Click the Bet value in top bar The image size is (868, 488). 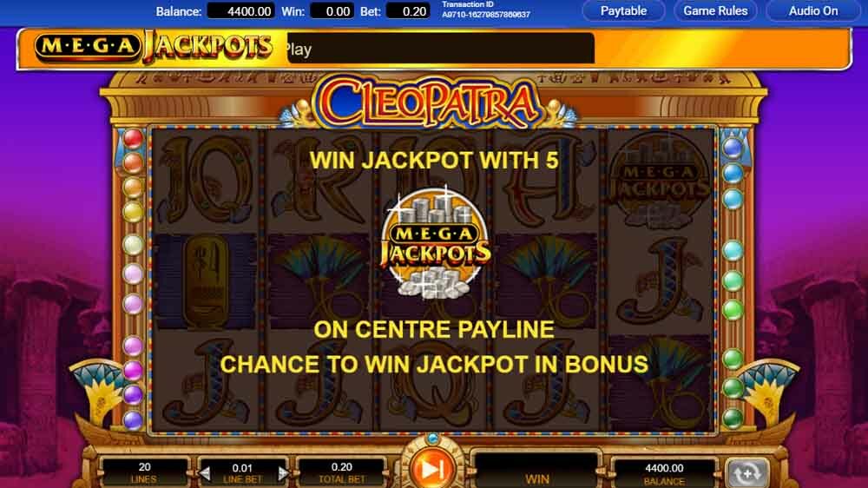point(407,11)
